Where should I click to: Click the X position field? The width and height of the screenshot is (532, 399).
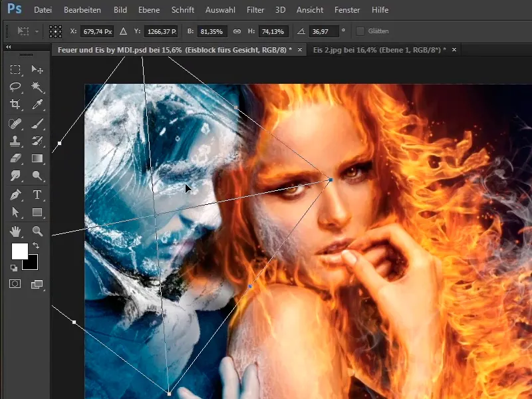click(97, 31)
